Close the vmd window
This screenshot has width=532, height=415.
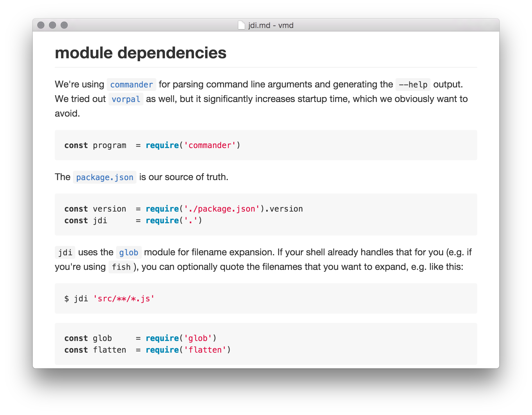pos(41,25)
